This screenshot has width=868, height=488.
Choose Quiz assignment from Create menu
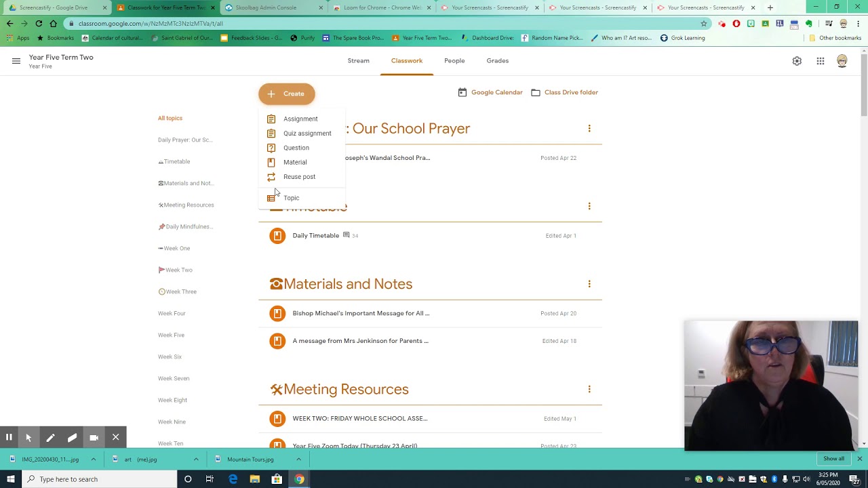(x=302, y=134)
